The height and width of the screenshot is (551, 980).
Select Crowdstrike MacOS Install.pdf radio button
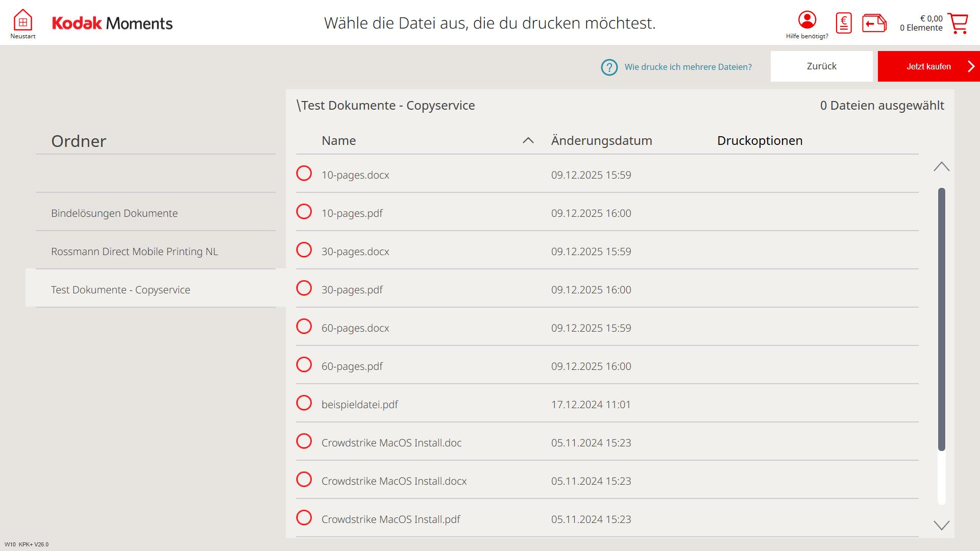(x=304, y=518)
